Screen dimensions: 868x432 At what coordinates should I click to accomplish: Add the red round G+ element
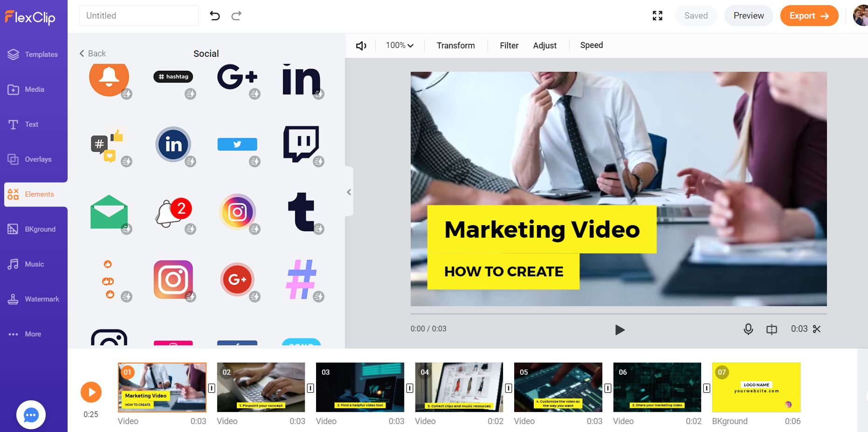coord(237,280)
